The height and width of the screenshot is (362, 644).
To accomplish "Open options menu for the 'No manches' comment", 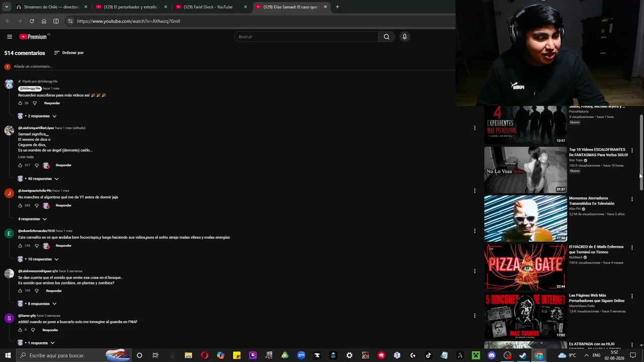I will (x=474, y=191).
